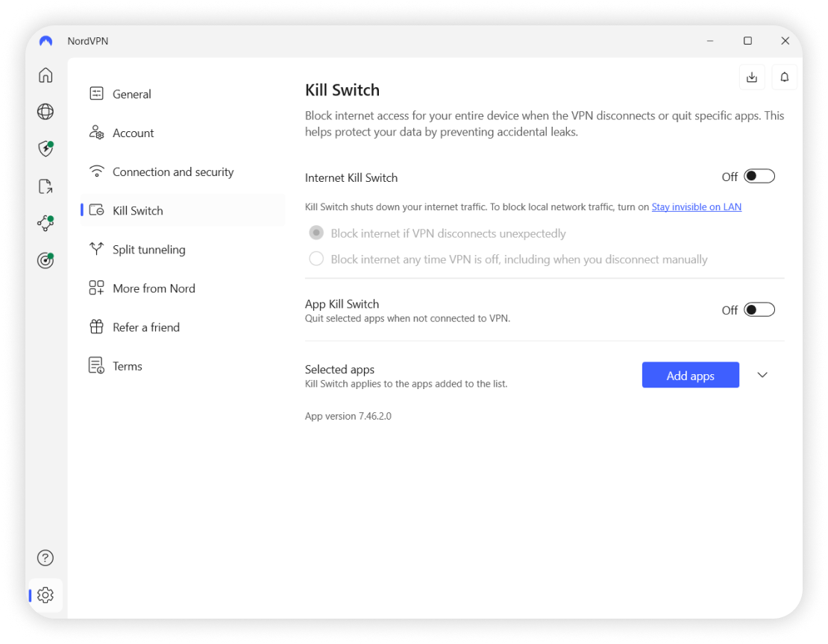Open Connection and security settings
This screenshot has height=644, width=828.
pos(172,172)
